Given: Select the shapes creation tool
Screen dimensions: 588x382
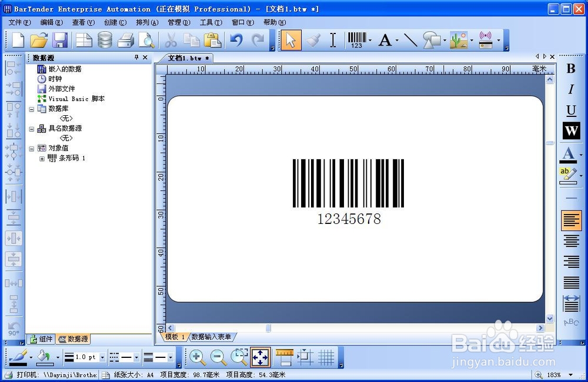Looking at the screenshot, I should pos(432,40).
